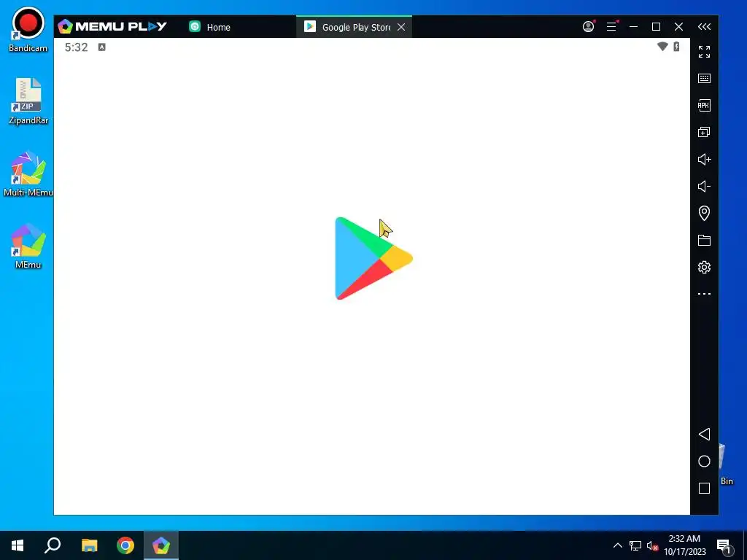The height and width of the screenshot is (560, 747).
Task: Open the Windows Start menu
Action: click(18, 545)
